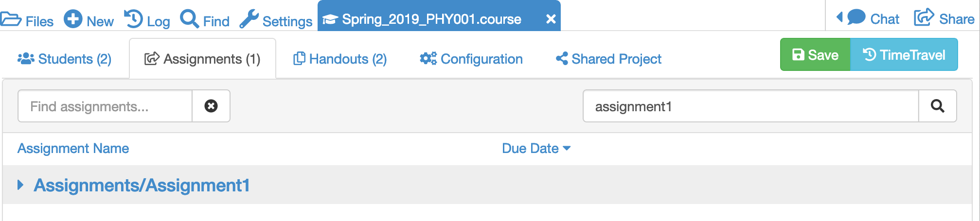Image resolution: width=980 pixels, height=221 pixels.
Task: Open the Files folder icon
Action: (x=11, y=20)
